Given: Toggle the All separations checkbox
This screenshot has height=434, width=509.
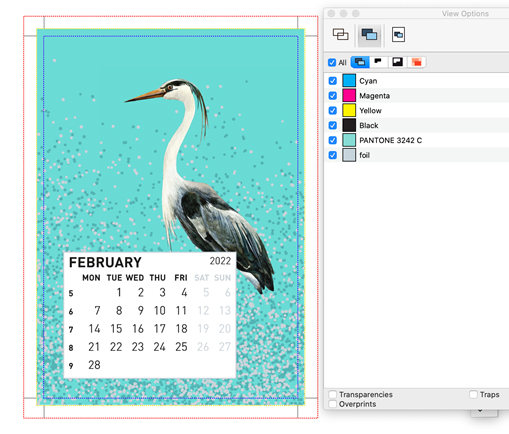Looking at the screenshot, I should 332,62.
